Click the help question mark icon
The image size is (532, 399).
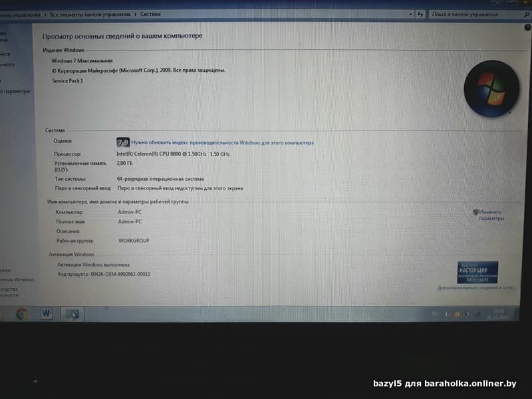pyautogui.click(x=527, y=27)
